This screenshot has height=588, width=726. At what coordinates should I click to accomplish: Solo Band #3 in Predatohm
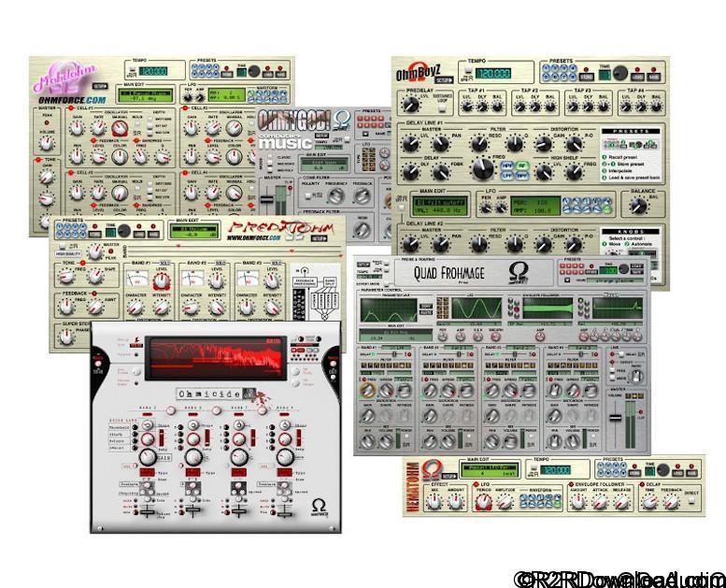point(276,263)
